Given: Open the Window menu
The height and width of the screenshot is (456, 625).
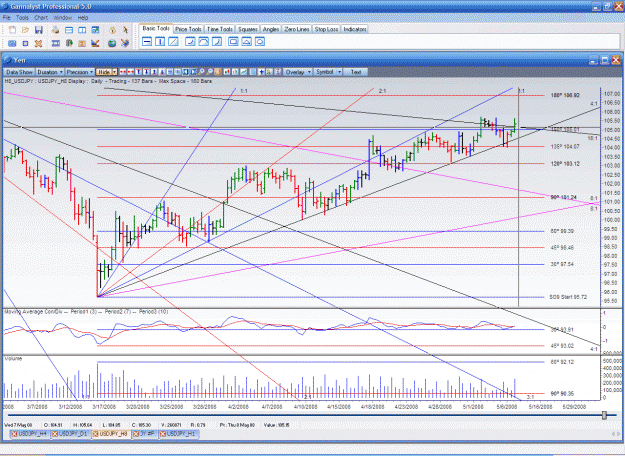Looking at the screenshot, I should [63, 18].
